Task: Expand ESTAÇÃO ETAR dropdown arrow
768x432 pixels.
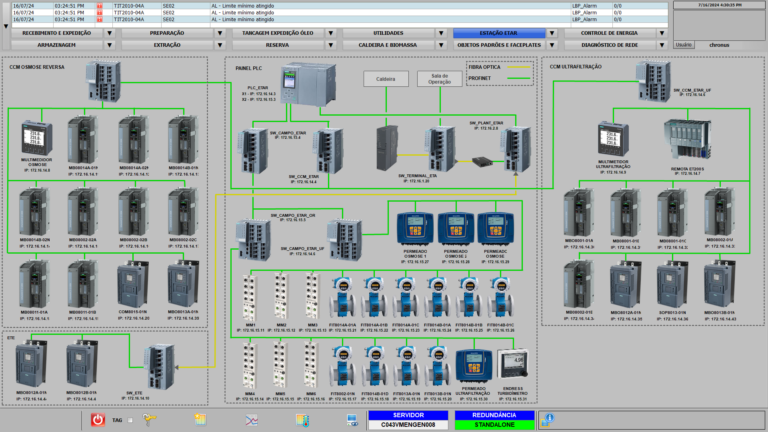Action: coord(552,33)
